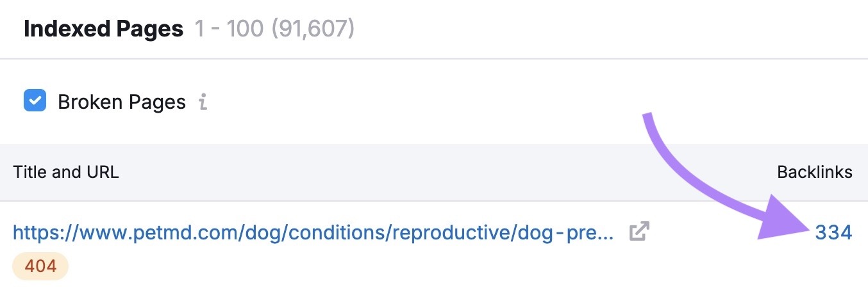Uncheck the Broken Pages checkbox

(35, 101)
